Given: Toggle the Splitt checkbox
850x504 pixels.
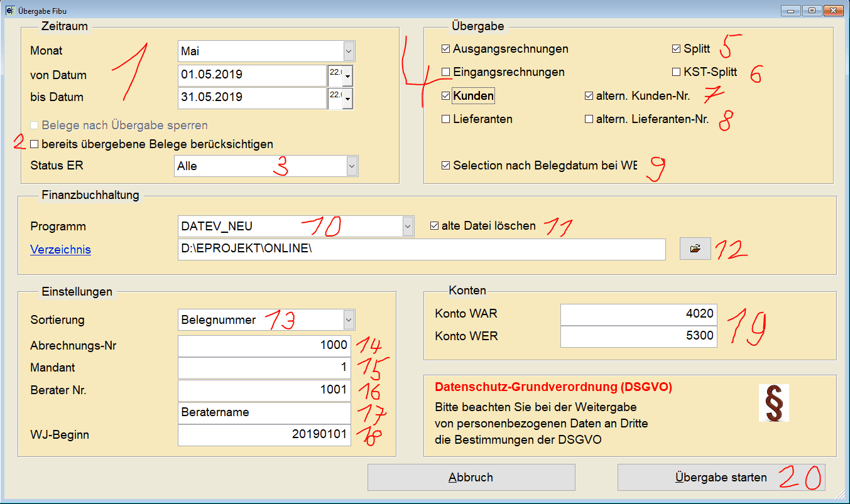Looking at the screenshot, I should coord(677,48).
